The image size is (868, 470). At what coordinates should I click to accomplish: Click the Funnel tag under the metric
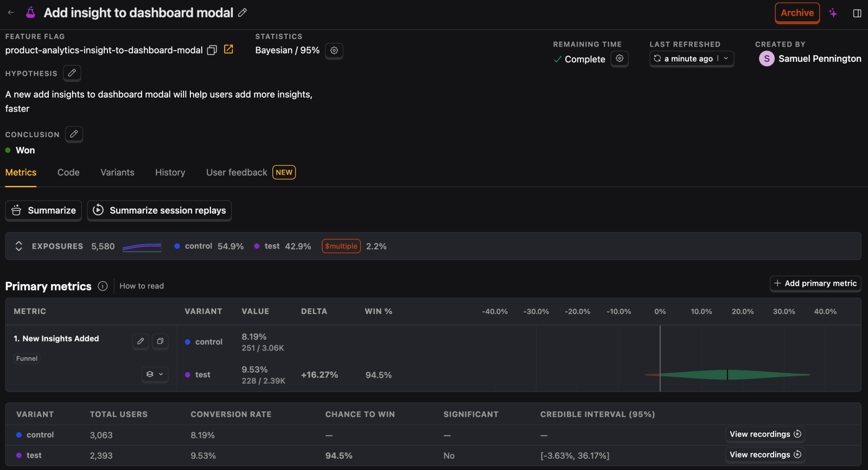coord(27,358)
